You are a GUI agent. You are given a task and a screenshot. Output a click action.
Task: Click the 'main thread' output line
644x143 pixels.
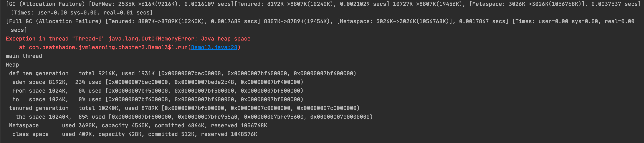24,56
